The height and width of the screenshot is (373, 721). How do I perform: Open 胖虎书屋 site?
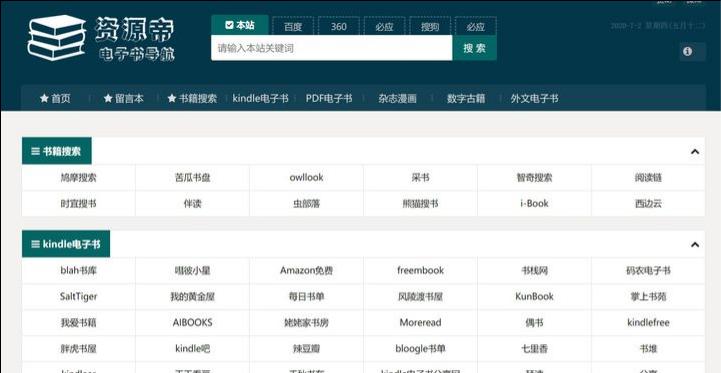(78, 349)
